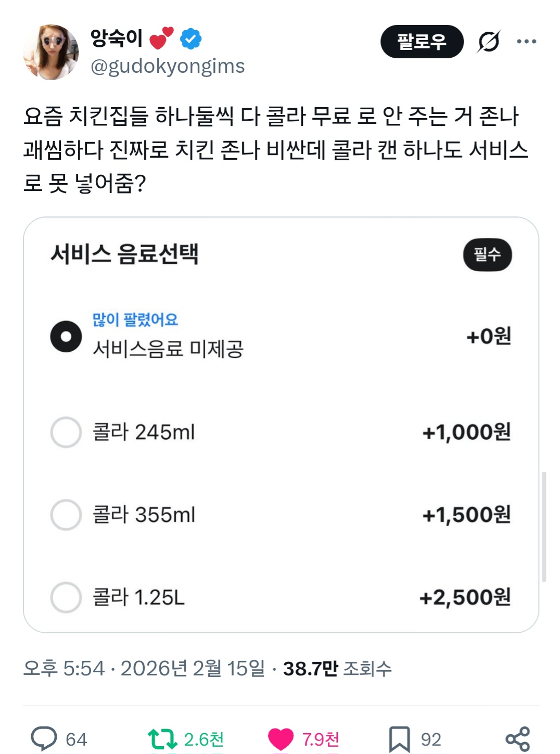This screenshot has height=754, width=560.
Task: Click the scrollbar inside the embedded image
Action: pyautogui.click(x=544, y=526)
